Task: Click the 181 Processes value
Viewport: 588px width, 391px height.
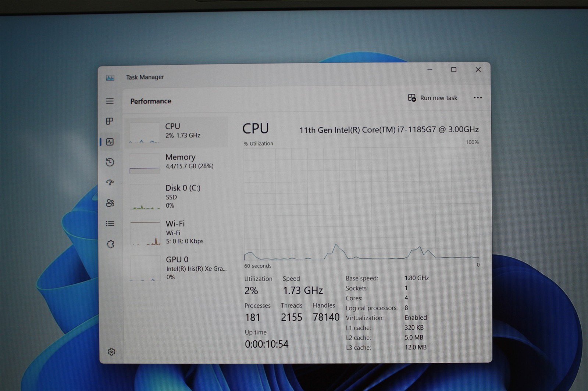Action: pyautogui.click(x=253, y=318)
